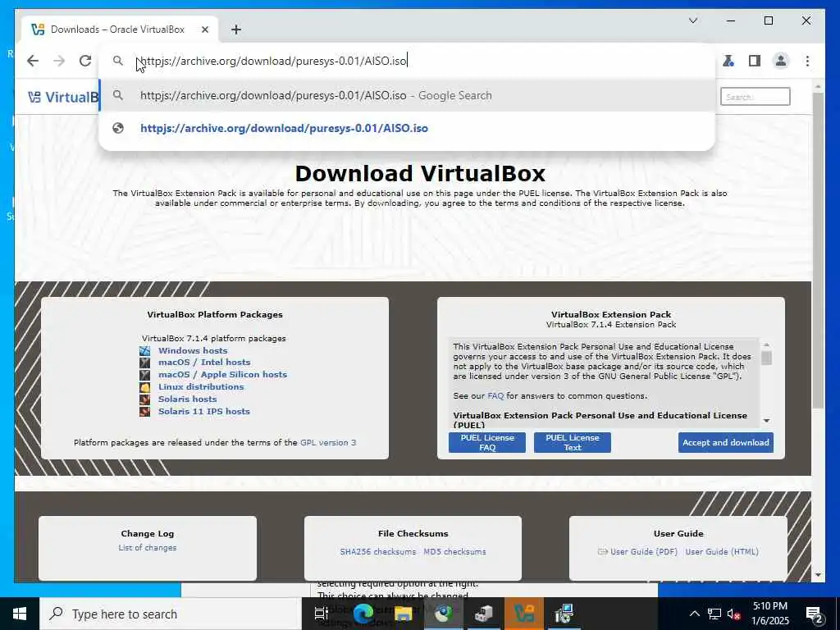Select the Downloads – Oracle VirtualBox tab

click(120, 30)
